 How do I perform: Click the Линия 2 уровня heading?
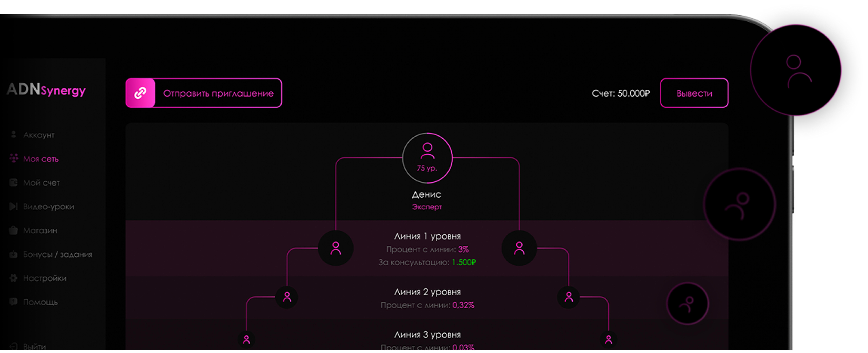(427, 292)
